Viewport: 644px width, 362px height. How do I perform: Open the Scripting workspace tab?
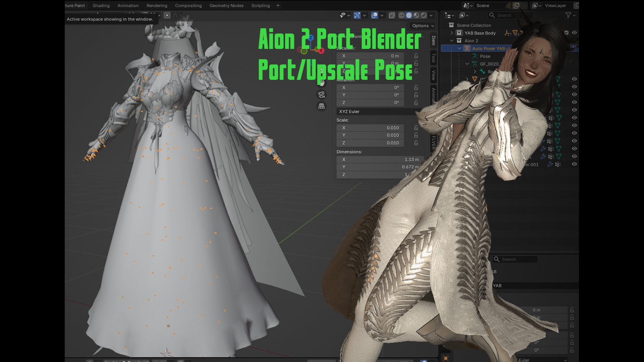click(260, 6)
